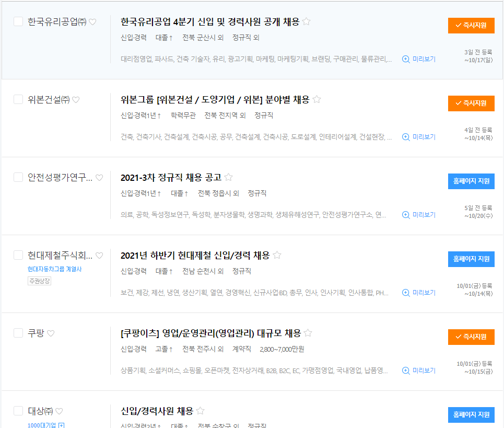Favorite 위본건설㈜ with the heart icon
The height and width of the screenshot is (428, 504).
pos(76,100)
